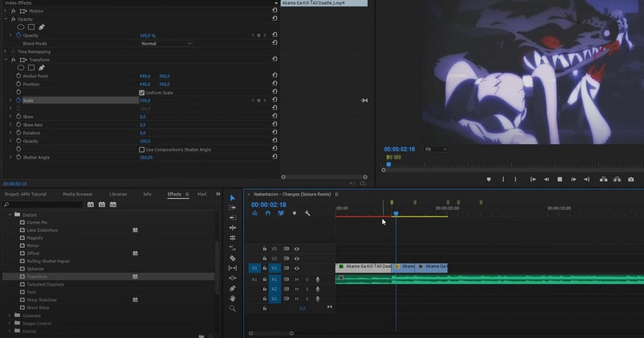Open the Libraries tab
This screenshot has width=644, height=338.
pos(118,194)
